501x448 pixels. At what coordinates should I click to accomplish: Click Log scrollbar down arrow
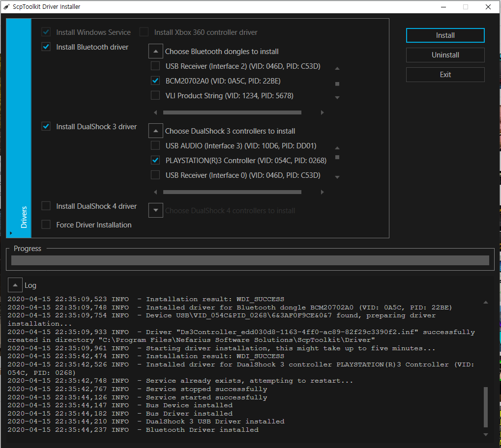click(x=486, y=435)
